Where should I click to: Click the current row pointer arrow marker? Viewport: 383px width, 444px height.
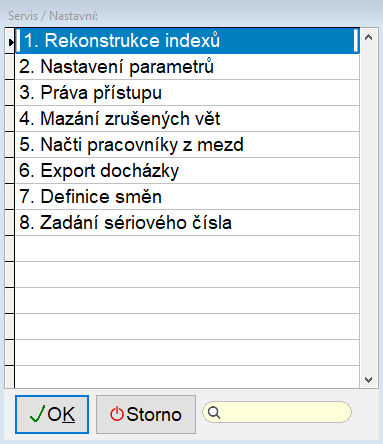coord(11,42)
